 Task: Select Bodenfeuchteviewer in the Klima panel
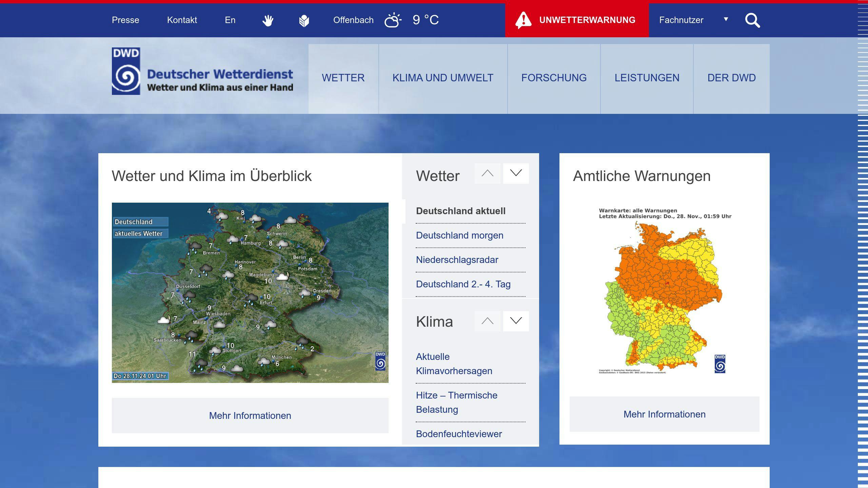tap(458, 434)
